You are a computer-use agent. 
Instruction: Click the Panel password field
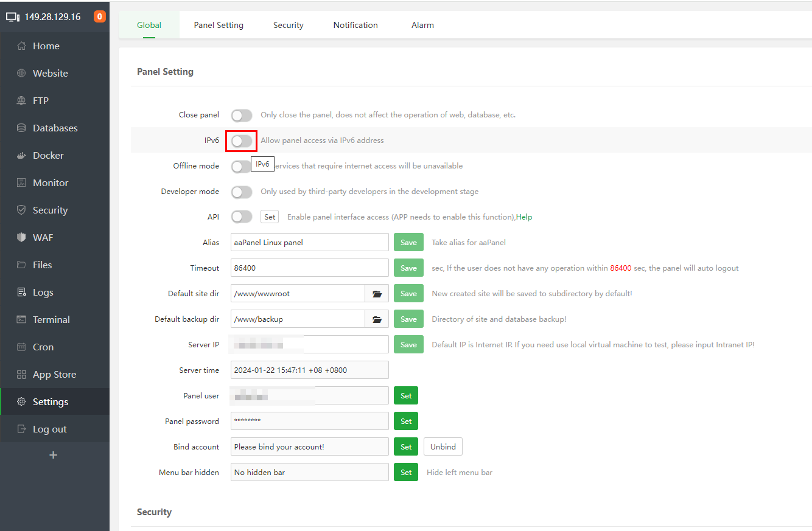[x=310, y=422]
